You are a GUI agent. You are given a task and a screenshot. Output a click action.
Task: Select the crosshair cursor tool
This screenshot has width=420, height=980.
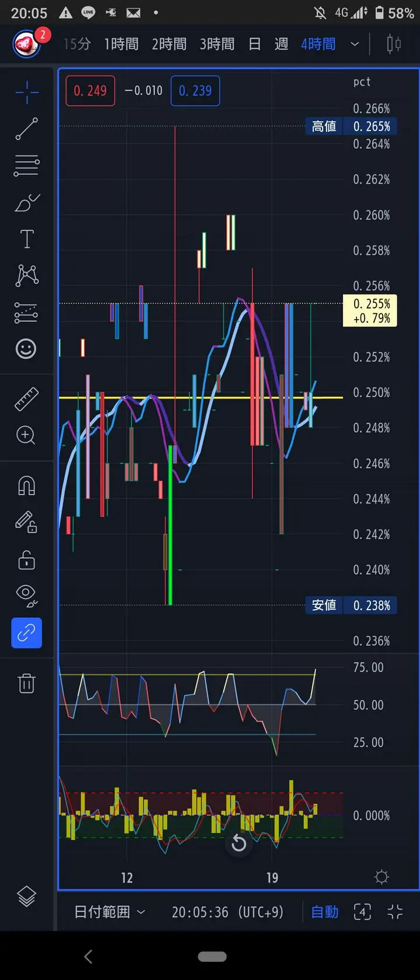(27, 93)
